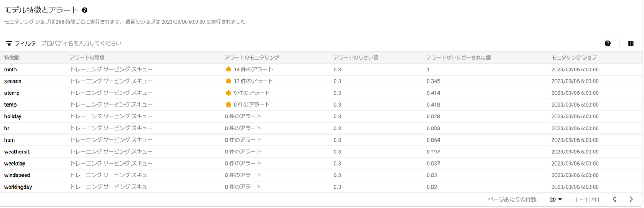Image resolution: width=644 pixels, height=208 pixels.
Task: Click 0 件のアラート in holiday row
Action: point(243,116)
